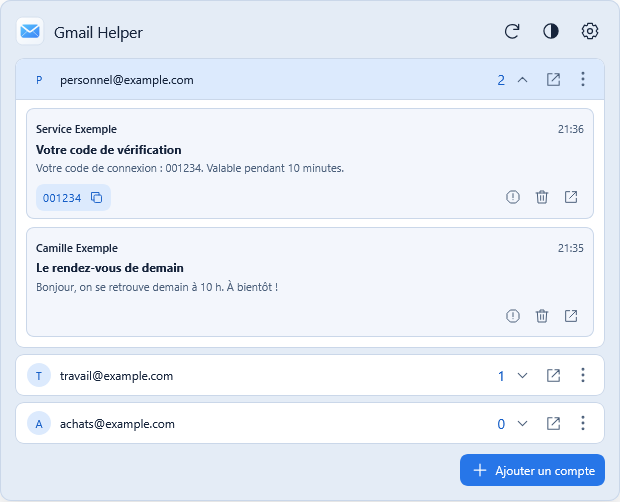620x502 pixels.
Task: Delete the Service Exemple email
Action: [542, 197]
